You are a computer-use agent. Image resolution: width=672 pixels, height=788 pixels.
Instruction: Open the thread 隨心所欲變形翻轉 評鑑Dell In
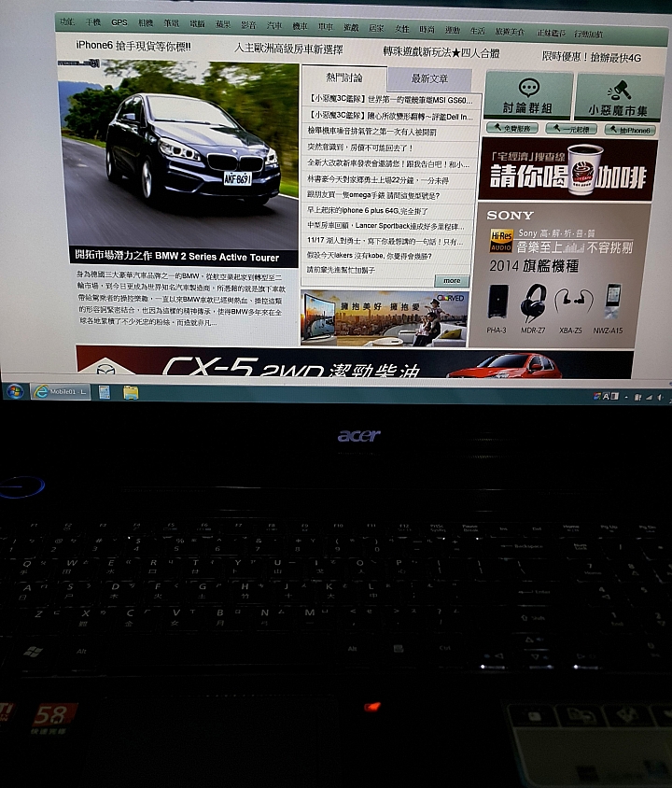390,116
